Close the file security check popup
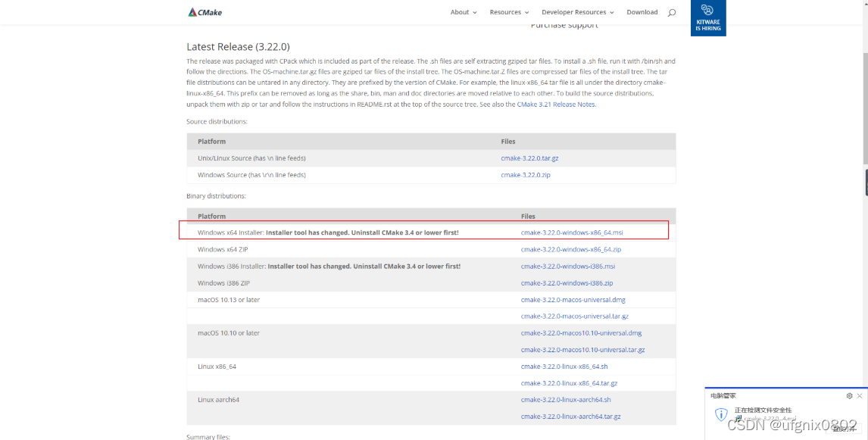Screen dimensions: 868x440 pos(859,396)
